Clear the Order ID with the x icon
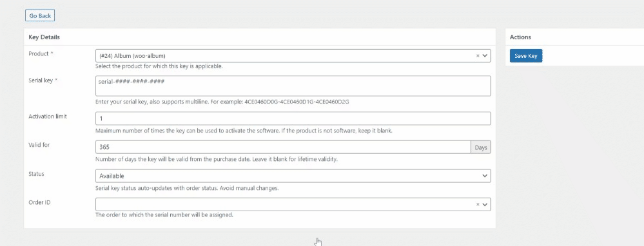The image size is (644, 246). (x=478, y=204)
